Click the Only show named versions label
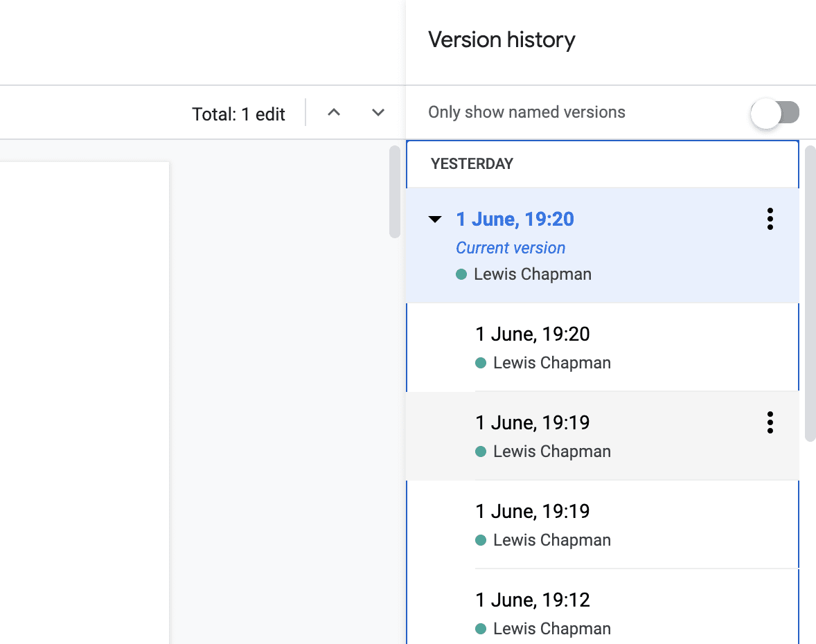816x644 pixels. click(x=526, y=112)
